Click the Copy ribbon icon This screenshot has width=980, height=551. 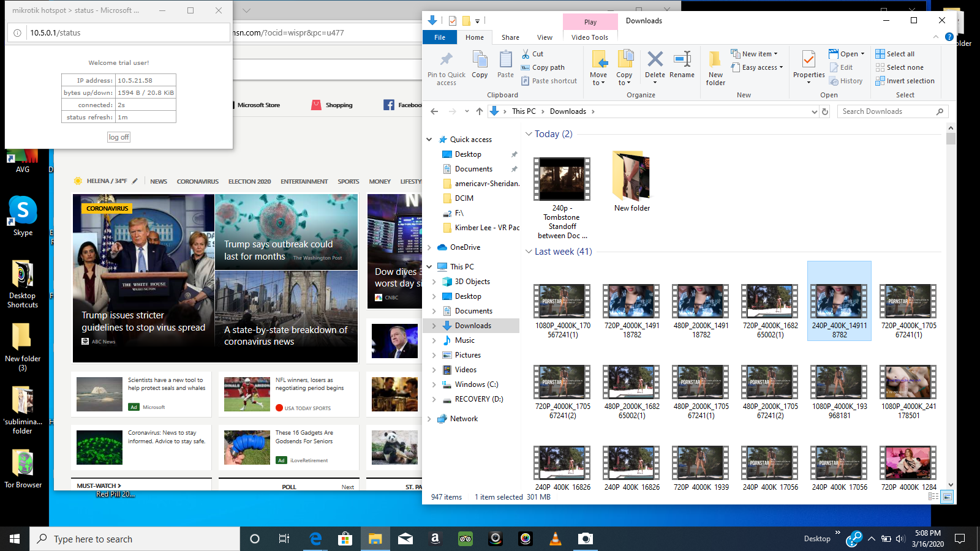(480, 65)
